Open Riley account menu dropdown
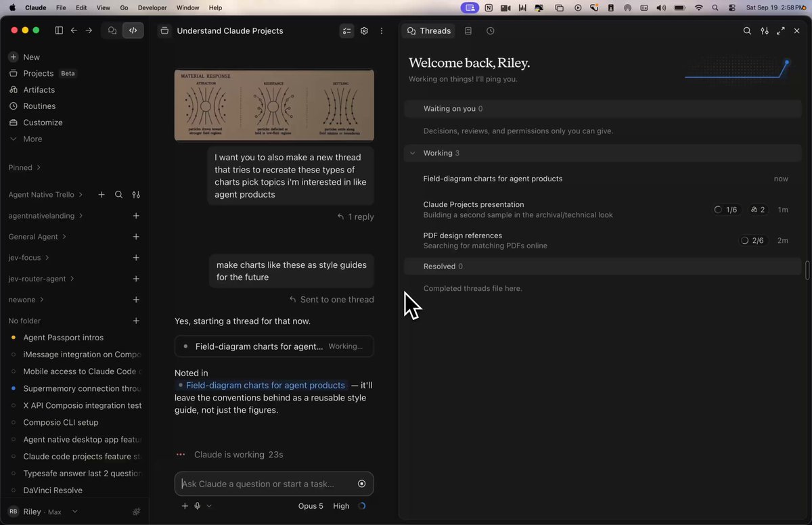812x525 pixels. [44, 512]
